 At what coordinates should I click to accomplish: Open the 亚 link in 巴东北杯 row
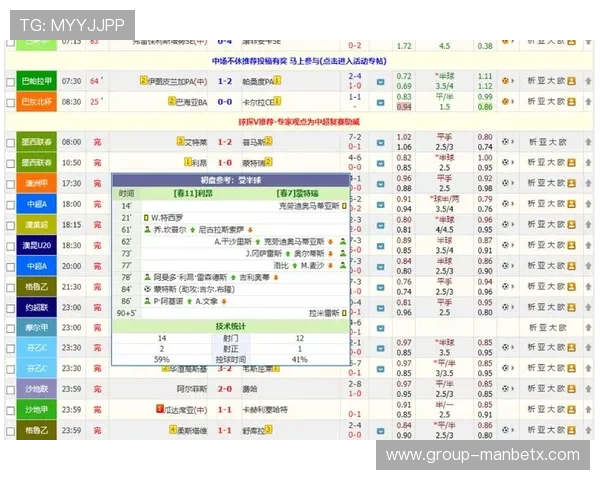coord(541,101)
